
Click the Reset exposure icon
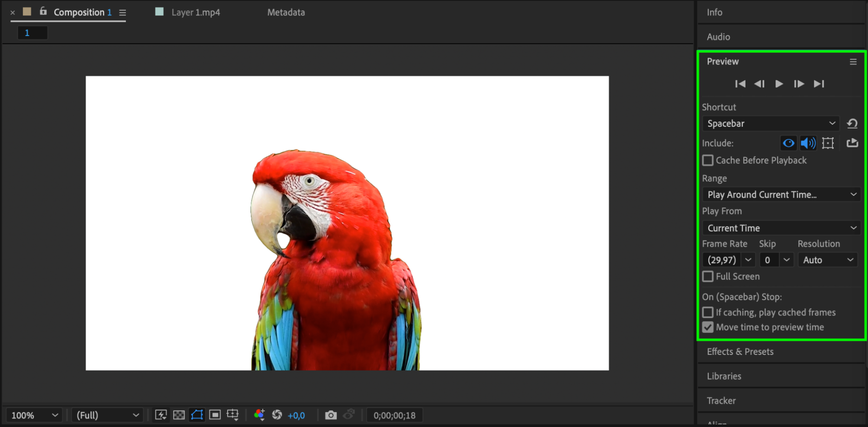[277, 415]
